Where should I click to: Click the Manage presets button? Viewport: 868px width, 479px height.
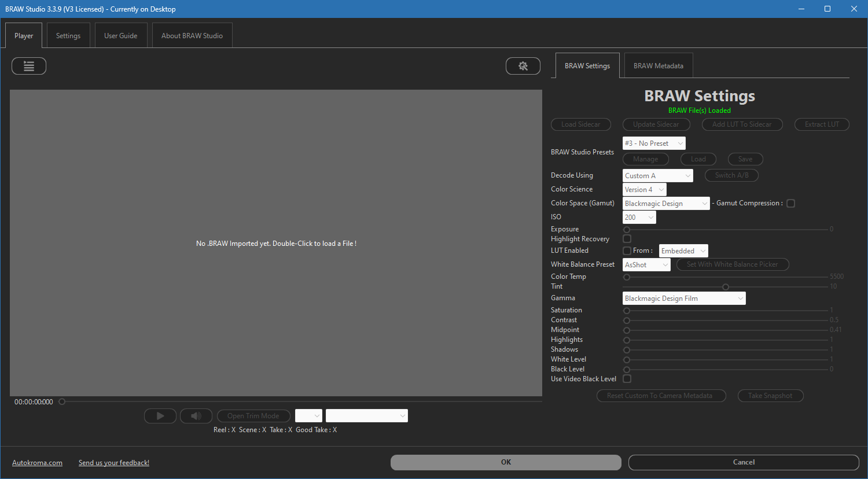pyautogui.click(x=646, y=159)
